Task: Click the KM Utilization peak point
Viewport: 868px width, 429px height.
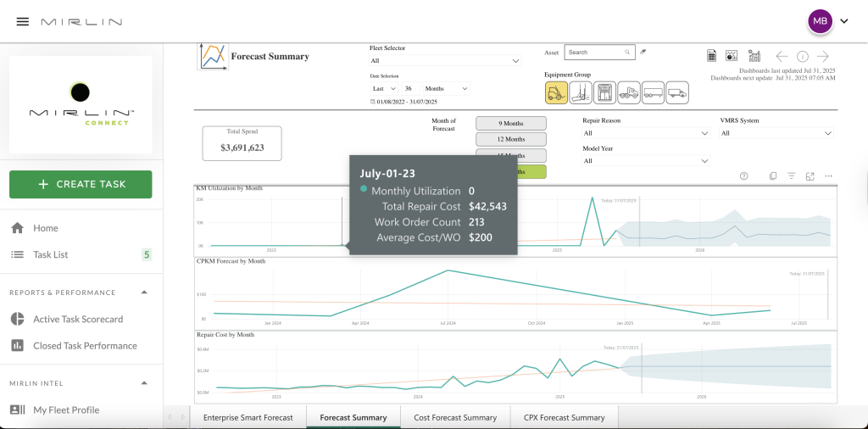Action: click(x=593, y=197)
